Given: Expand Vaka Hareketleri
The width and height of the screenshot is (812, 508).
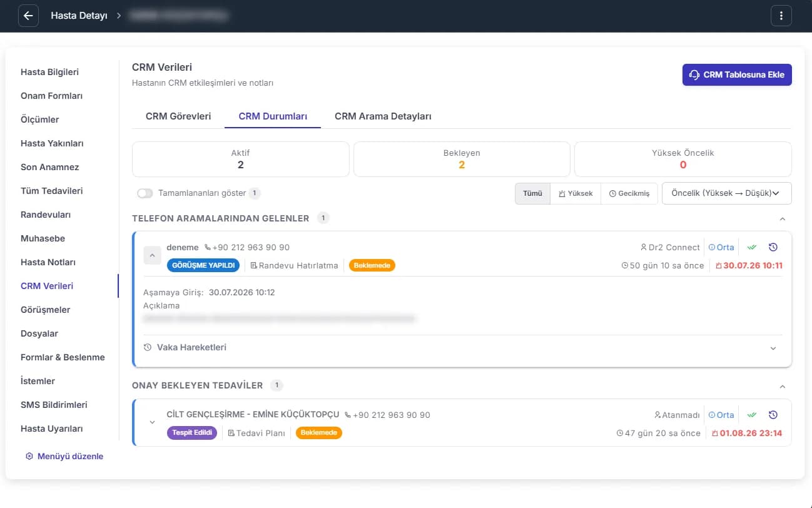Looking at the screenshot, I should pos(462,347).
